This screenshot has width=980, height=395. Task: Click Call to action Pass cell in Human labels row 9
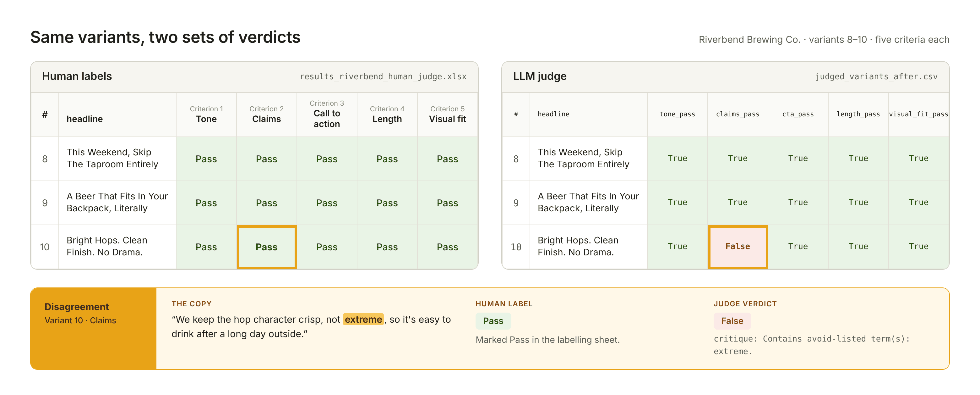point(327,203)
